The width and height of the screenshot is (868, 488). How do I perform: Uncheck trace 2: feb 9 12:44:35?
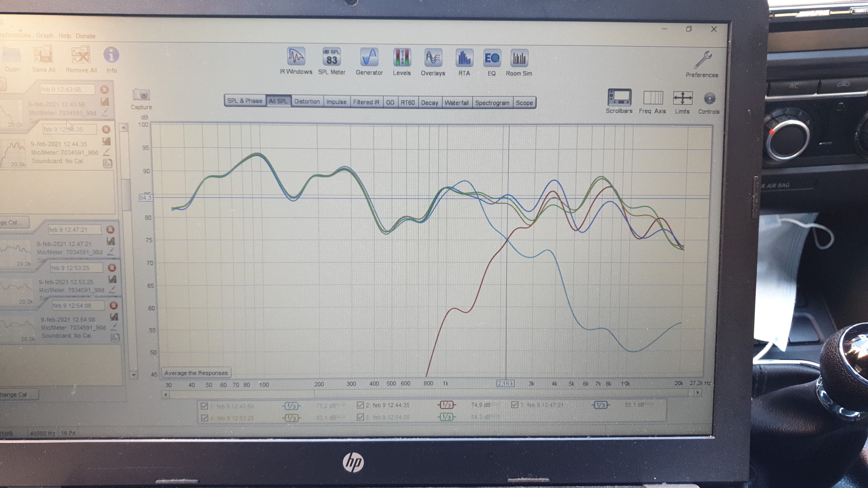(360, 405)
